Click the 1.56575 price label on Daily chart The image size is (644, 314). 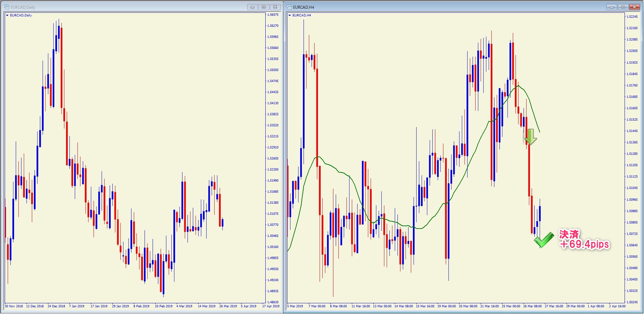tap(273, 15)
